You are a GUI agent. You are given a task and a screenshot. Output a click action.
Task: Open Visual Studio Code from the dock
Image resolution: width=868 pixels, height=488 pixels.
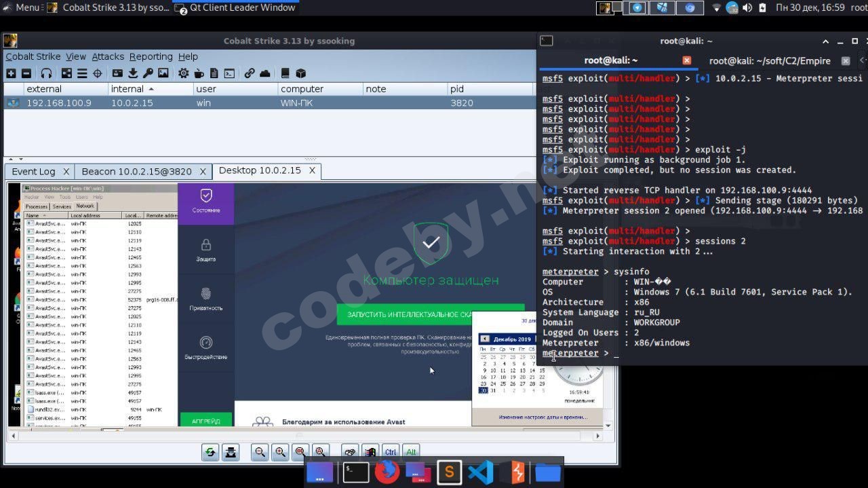pyautogui.click(x=480, y=472)
